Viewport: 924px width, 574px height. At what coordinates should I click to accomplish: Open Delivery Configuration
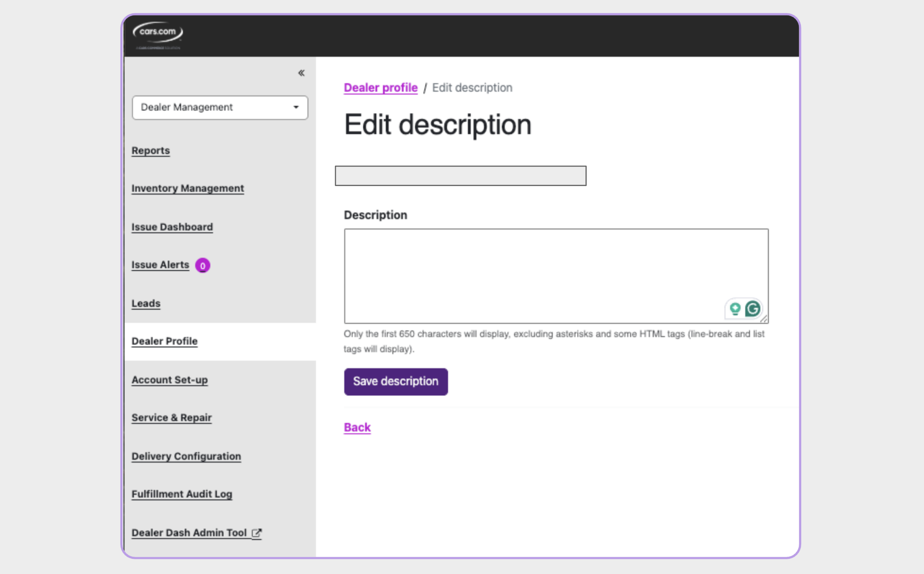coord(186,456)
